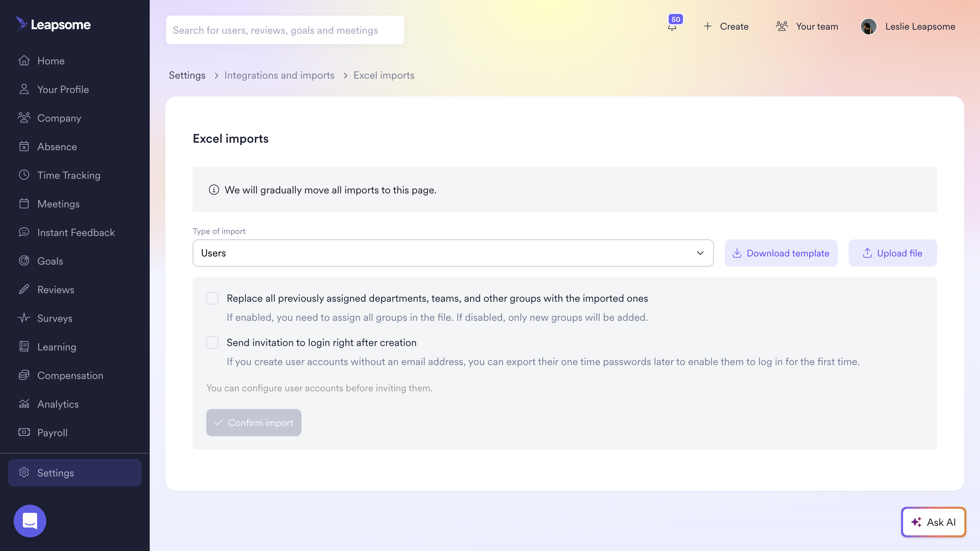Click the info icon in the notice banner
This screenshot has width=980, height=551.
coord(214,189)
